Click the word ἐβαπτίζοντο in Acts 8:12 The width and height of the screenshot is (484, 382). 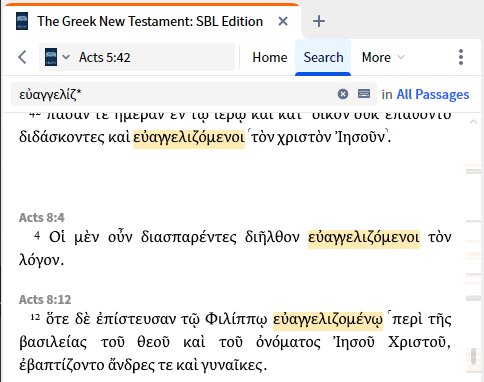coord(61,366)
